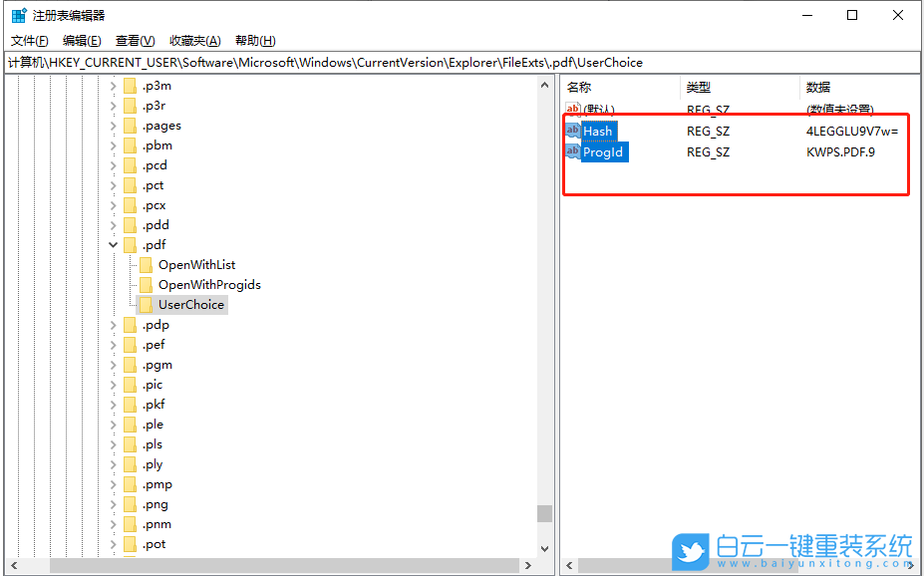924x576 pixels.
Task: Expand the .pmp key
Action: 113,483
